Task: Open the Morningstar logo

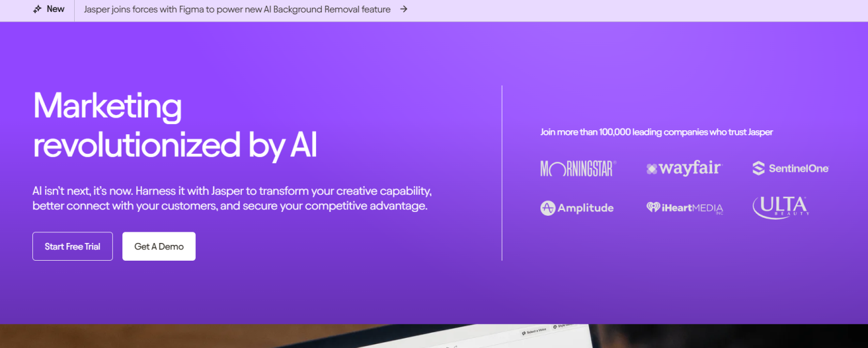Action: point(578,168)
